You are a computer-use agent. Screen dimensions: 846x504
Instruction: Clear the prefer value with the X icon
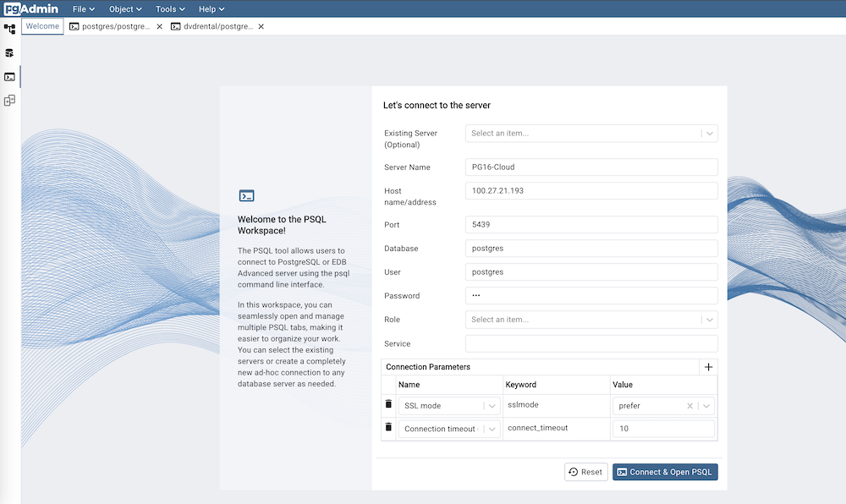point(688,404)
